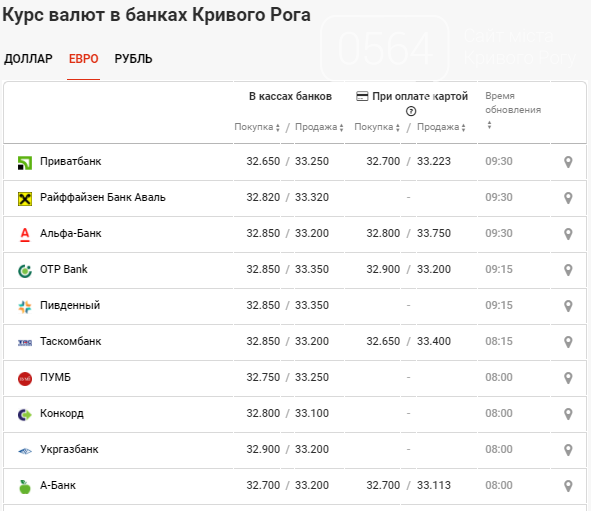
Task: Sort by card payment Продажа column
Action: [441, 127]
